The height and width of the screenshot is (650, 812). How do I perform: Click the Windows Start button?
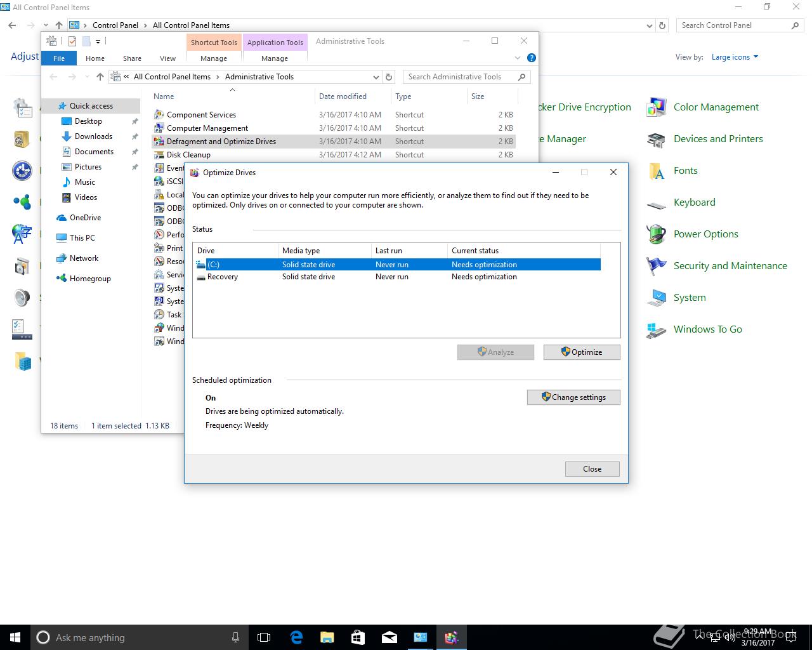[x=15, y=637]
